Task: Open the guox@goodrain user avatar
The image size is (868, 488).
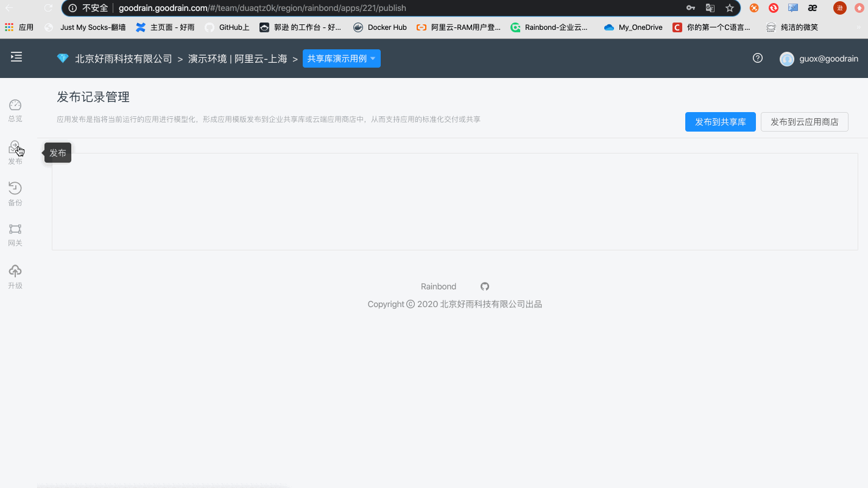Action: point(787,59)
